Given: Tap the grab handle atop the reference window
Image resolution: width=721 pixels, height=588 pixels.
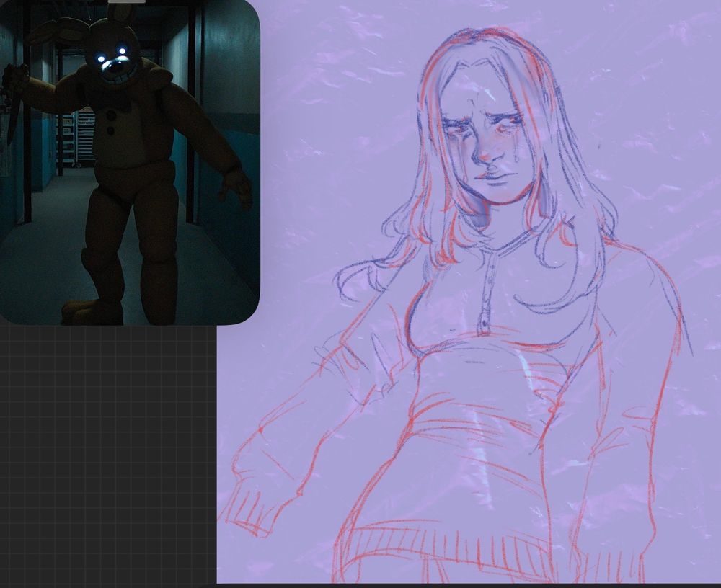Looking at the screenshot, I should tap(126, 1).
